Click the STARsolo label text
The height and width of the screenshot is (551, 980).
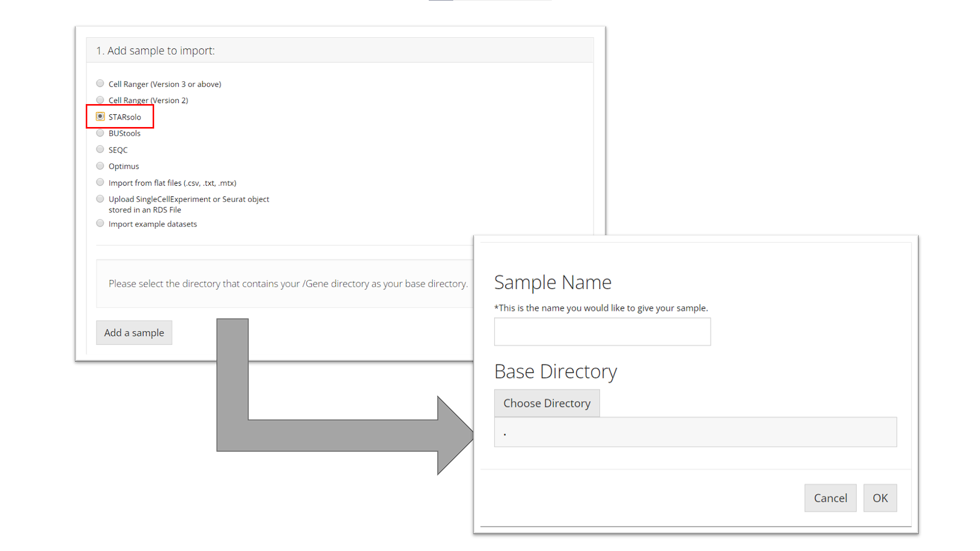[125, 117]
